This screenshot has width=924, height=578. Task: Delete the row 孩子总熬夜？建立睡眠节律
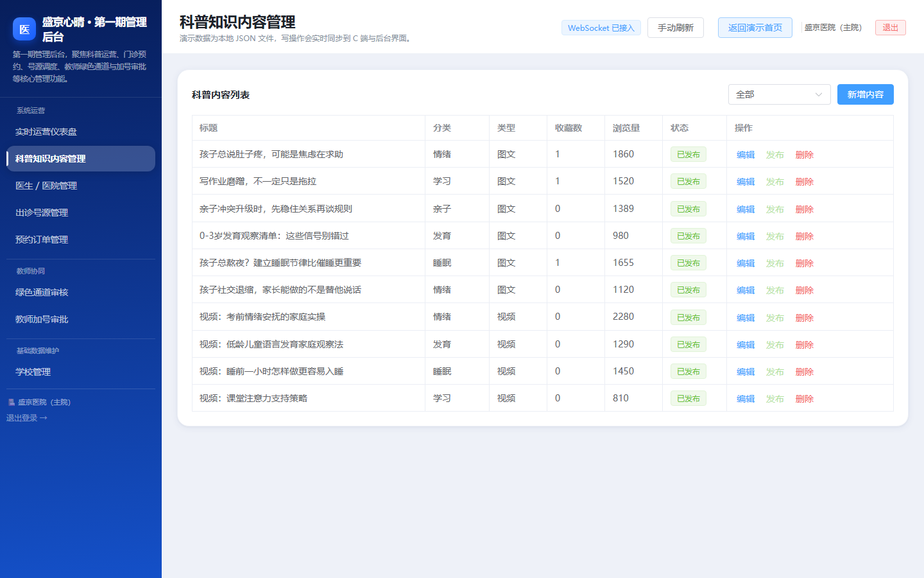pyautogui.click(x=804, y=263)
